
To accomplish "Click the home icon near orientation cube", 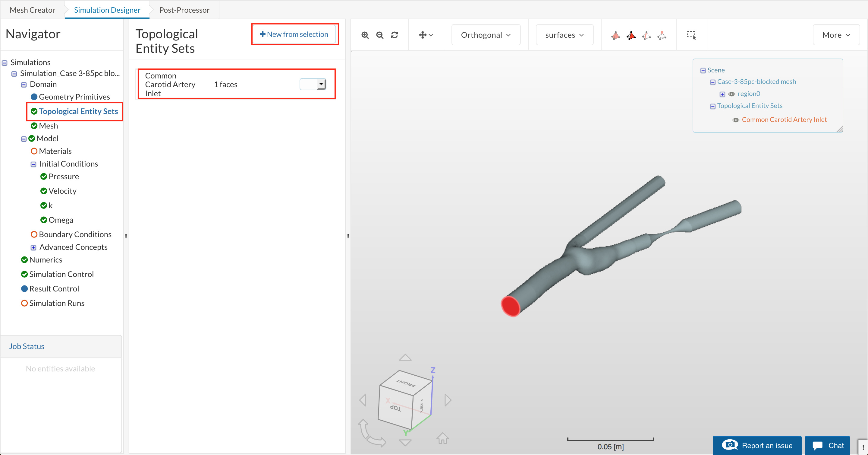I will pyautogui.click(x=442, y=438).
